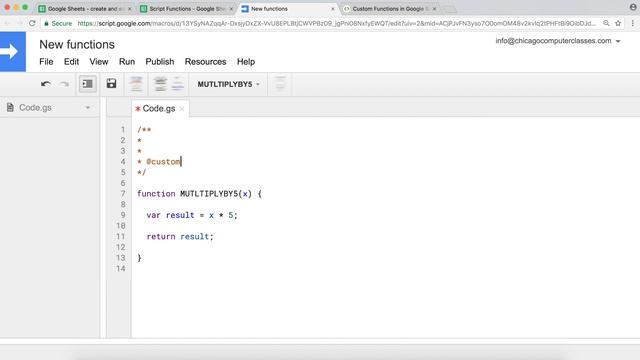Switch to the Code.gs editor tab

tap(158, 109)
